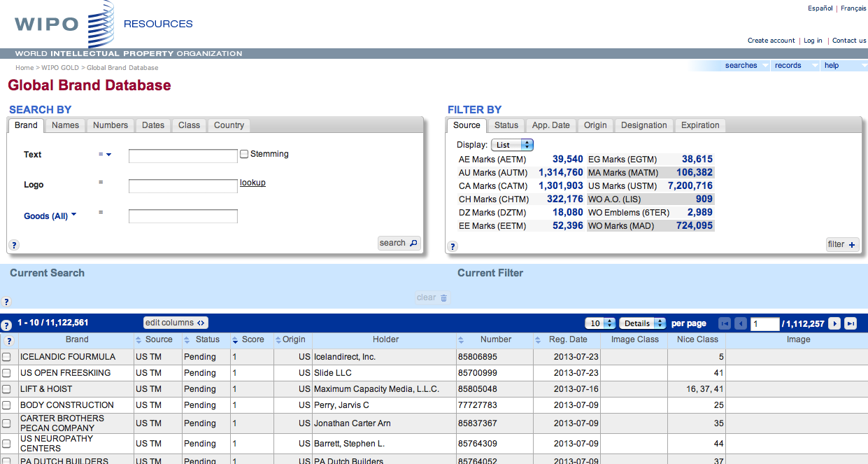This screenshot has width=868, height=464.
Task: Click the clear button
Action: point(432,297)
